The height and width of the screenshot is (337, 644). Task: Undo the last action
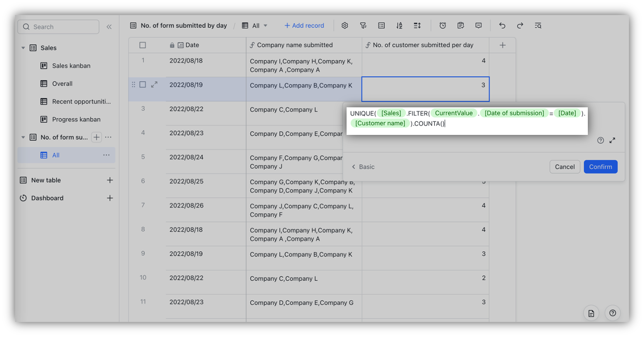(502, 26)
